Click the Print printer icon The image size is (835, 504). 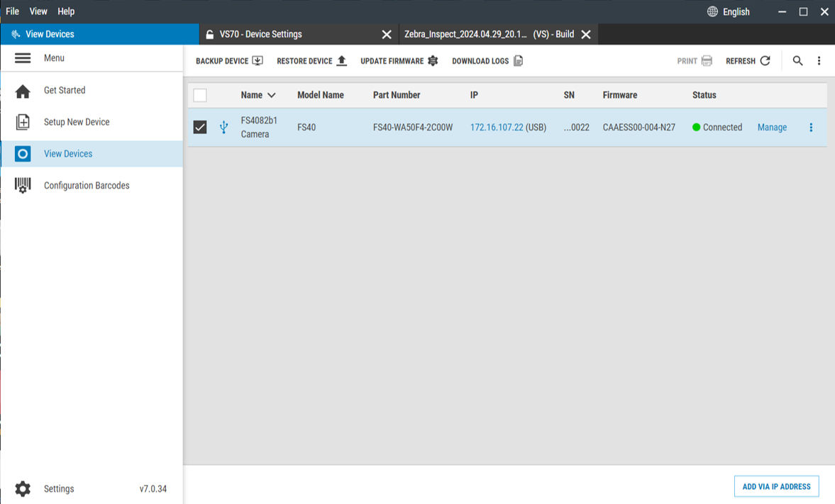(707, 61)
